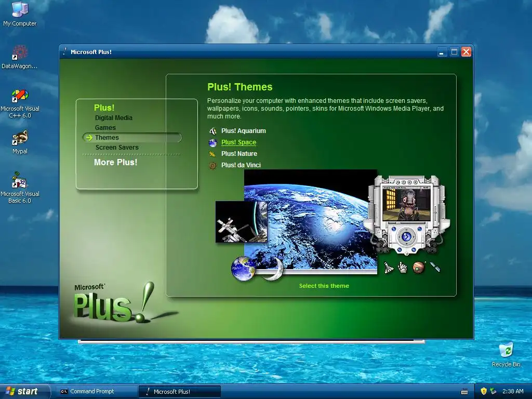The height and width of the screenshot is (399, 532).
Task: Select the DataWagon desktop shortcut
Action: click(x=20, y=57)
